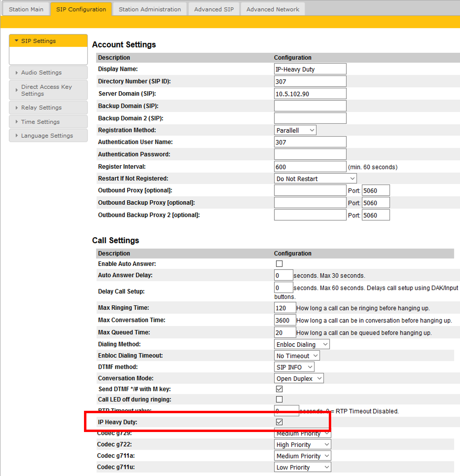Open the Station Main tab
460x476 pixels.
[26, 9]
